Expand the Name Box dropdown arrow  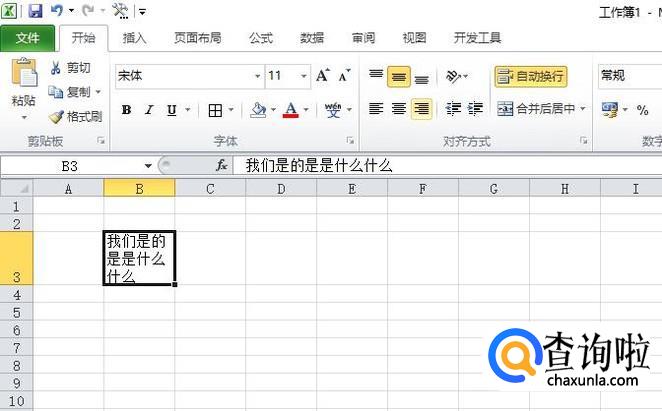[148, 166]
